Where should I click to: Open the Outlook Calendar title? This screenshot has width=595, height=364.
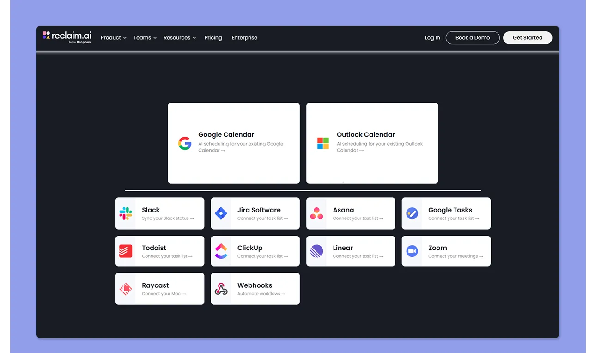(x=366, y=134)
